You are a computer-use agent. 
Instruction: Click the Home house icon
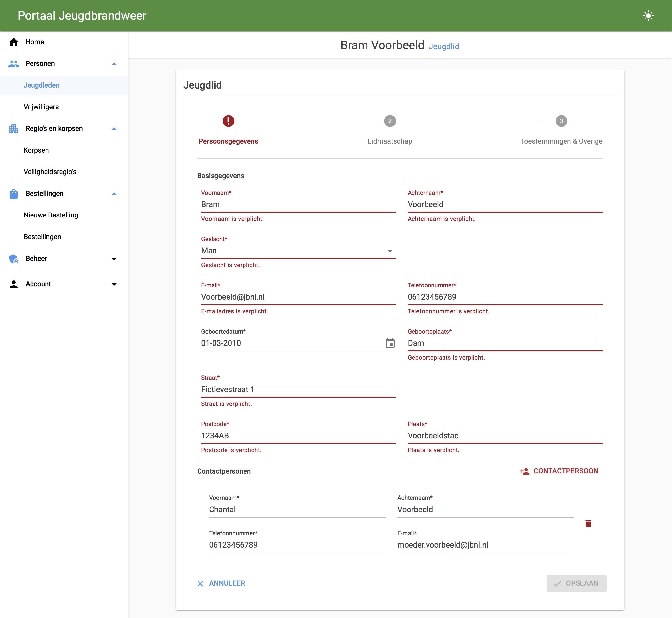[14, 42]
